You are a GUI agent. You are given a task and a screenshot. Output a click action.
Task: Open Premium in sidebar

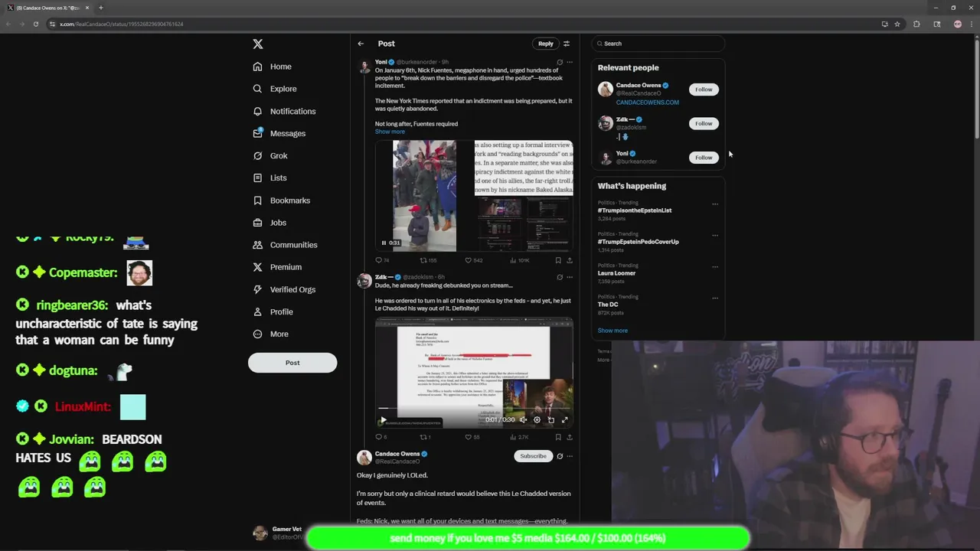tap(276, 267)
